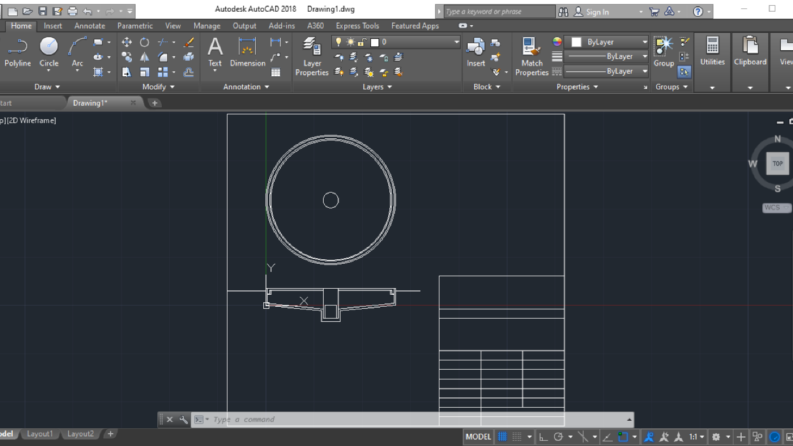Expand the Draw panel
Image resolution: width=793 pixels, height=446 pixels.
[47, 87]
